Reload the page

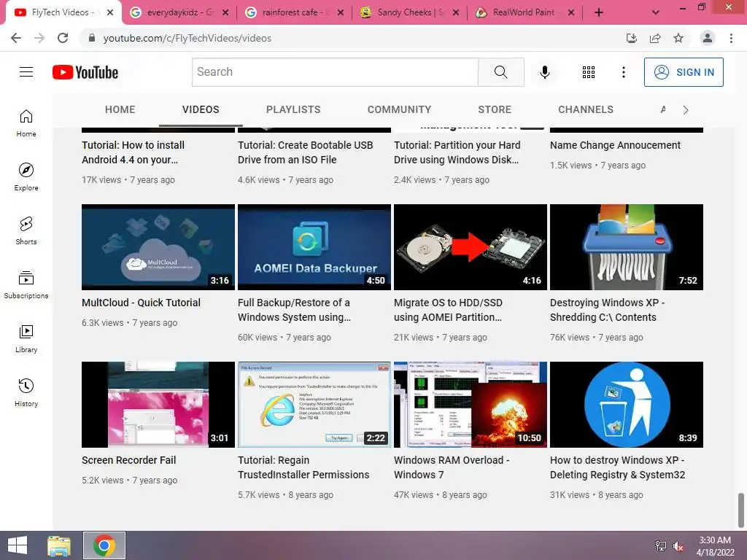coord(63,38)
